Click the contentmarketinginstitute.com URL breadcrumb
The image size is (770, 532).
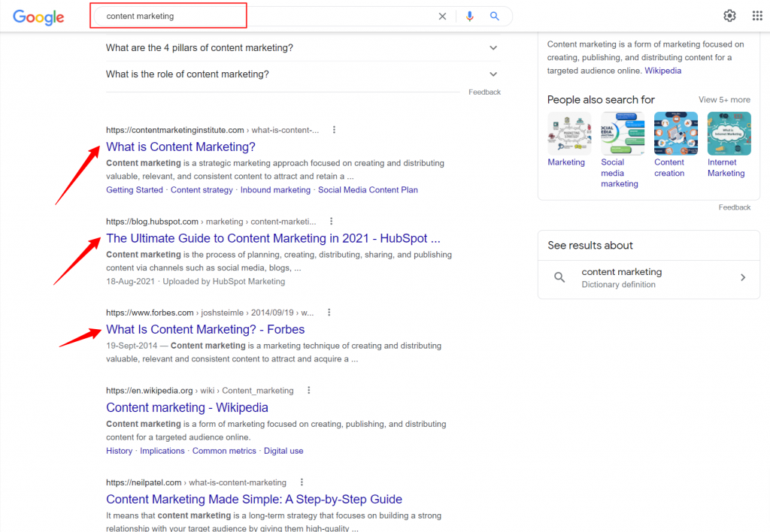pyautogui.click(x=212, y=130)
